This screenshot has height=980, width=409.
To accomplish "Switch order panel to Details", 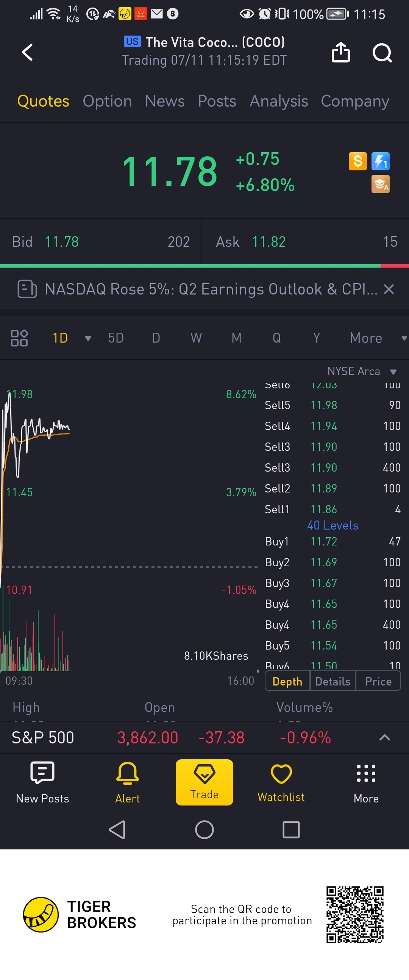I will point(333,681).
